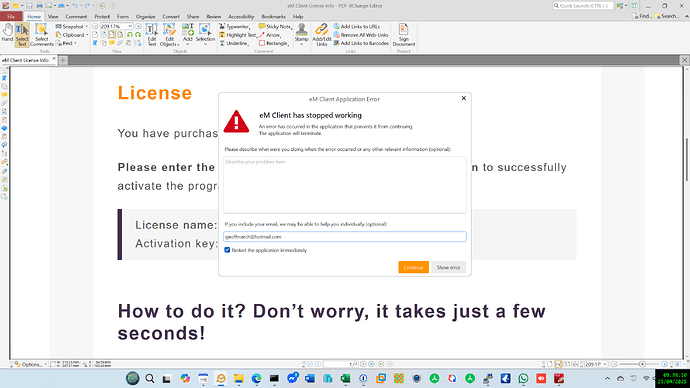The image size is (690, 388).
Task: Click the Describe your problem text area
Action: [x=345, y=185]
